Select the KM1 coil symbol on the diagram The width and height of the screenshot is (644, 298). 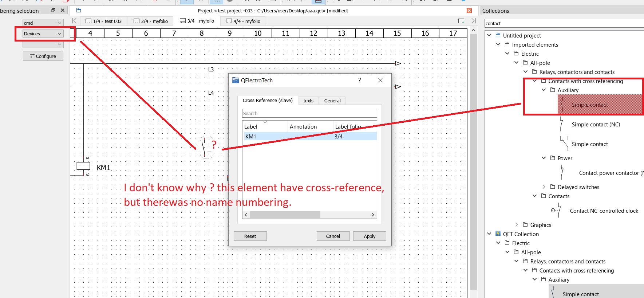[83, 166]
